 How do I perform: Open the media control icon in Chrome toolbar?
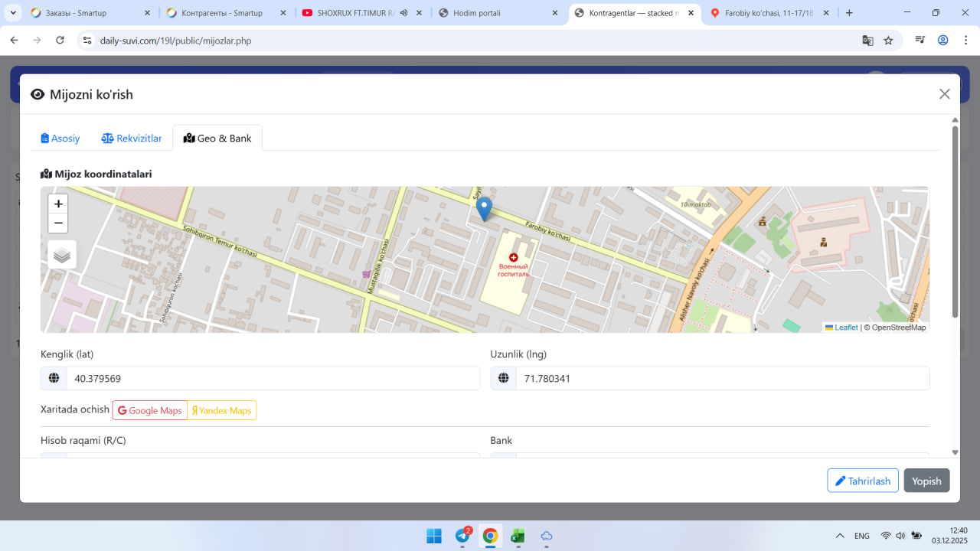click(x=920, y=41)
